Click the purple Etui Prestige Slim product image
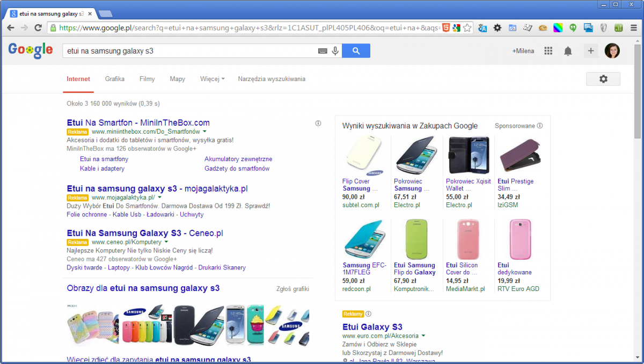 coord(519,156)
